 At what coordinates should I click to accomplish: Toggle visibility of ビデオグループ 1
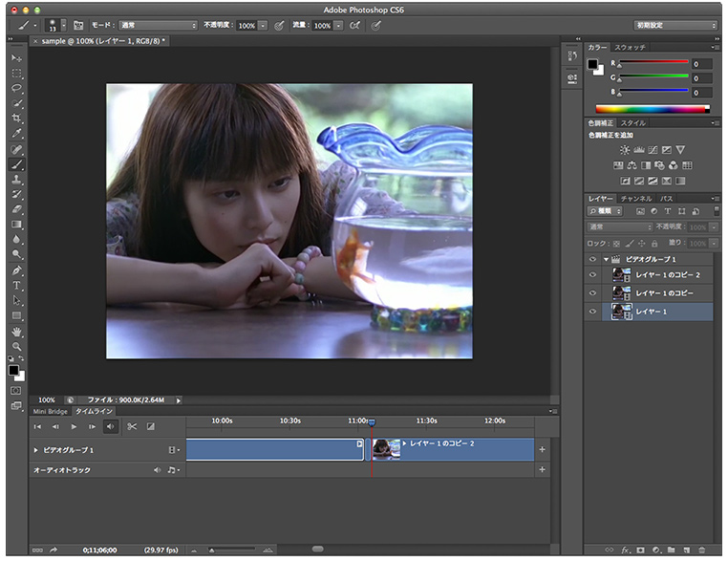593,259
